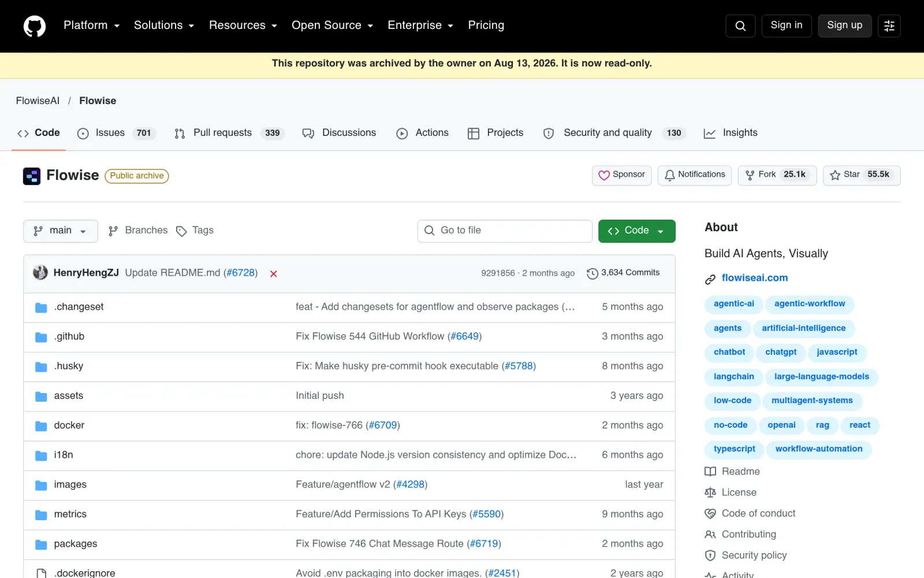Open the Actions tab
924x578 pixels.
click(422, 133)
